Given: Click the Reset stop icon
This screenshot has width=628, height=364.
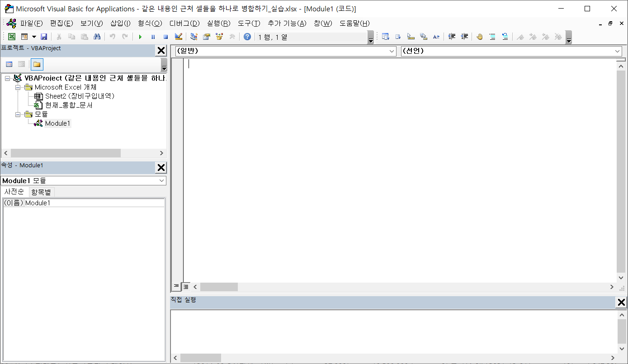Looking at the screenshot, I should (165, 37).
